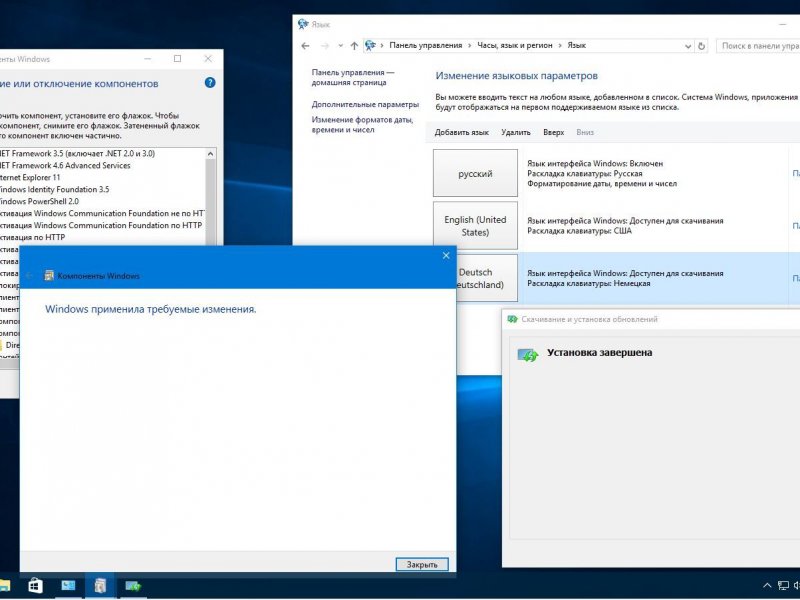Switch to Control Panel taskbar button

coord(68,586)
